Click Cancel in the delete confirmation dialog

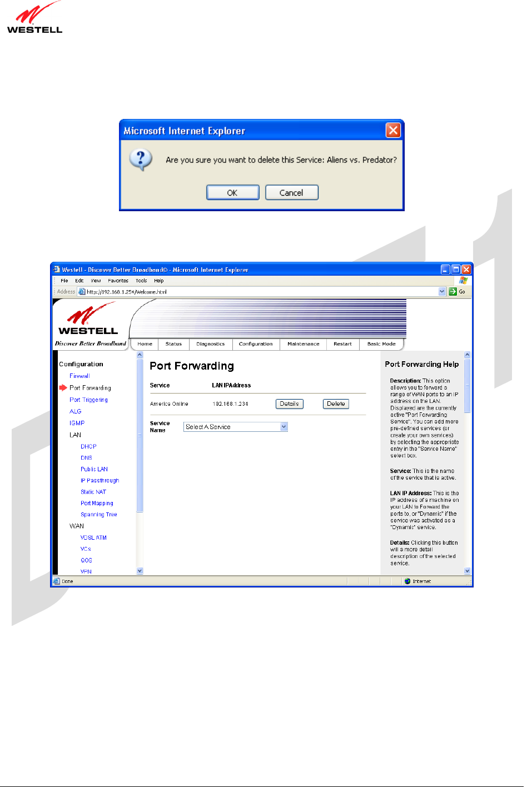click(x=291, y=192)
